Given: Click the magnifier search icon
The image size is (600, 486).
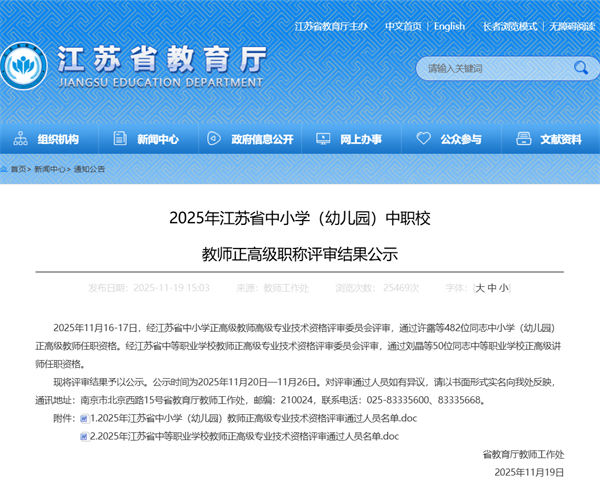Looking at the screenshot, I should [x=581, y=68].
